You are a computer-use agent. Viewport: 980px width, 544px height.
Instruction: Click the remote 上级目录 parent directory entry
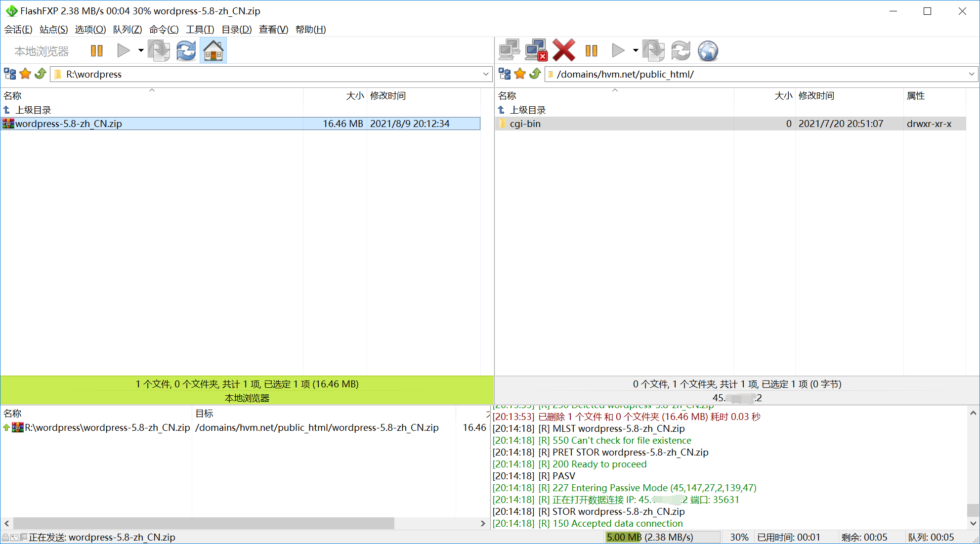click(x=527, y=110)
